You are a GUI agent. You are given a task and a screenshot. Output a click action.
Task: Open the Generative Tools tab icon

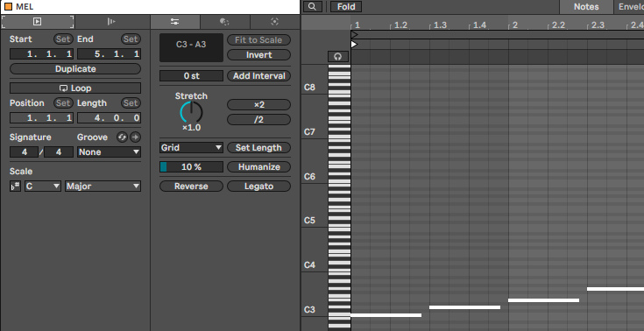[x=275, y=21]
